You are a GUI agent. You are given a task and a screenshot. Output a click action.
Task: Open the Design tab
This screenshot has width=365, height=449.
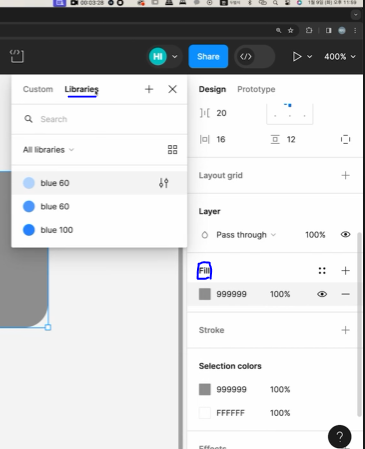212,89
